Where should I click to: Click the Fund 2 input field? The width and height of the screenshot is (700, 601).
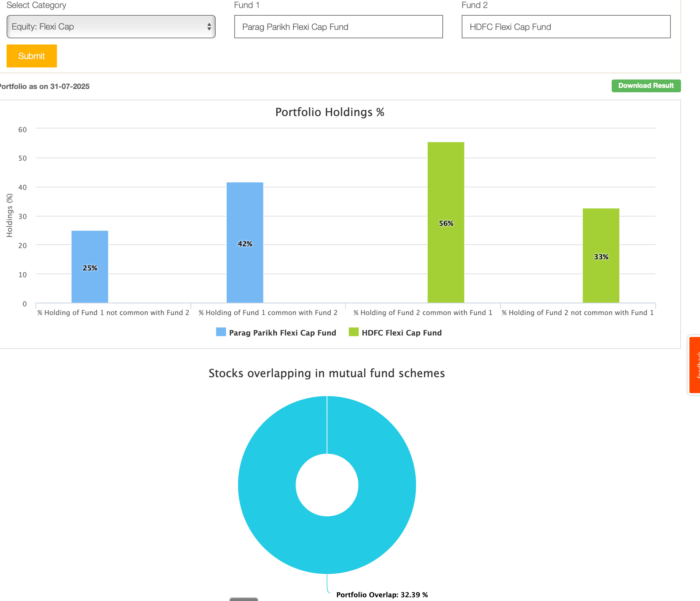tap(566, 27)
